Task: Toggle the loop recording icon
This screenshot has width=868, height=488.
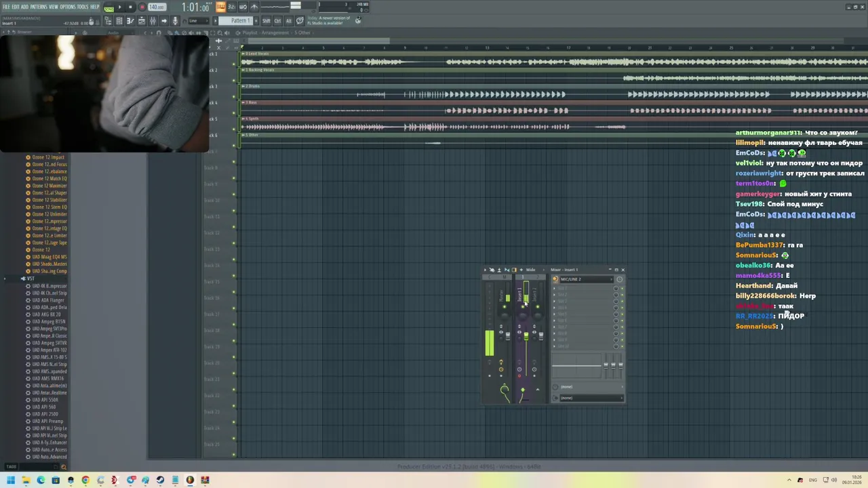Action: coord(243,7)
